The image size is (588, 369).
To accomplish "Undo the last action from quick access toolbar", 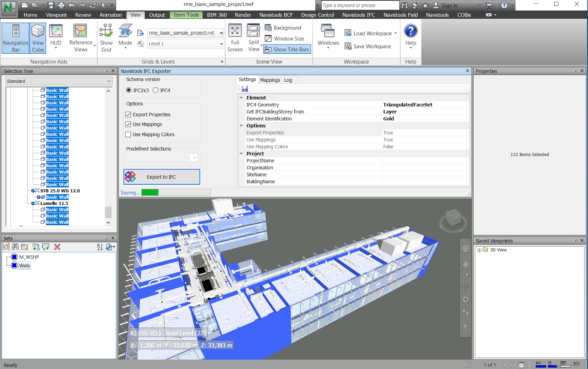I will click(x=72, y=5).
